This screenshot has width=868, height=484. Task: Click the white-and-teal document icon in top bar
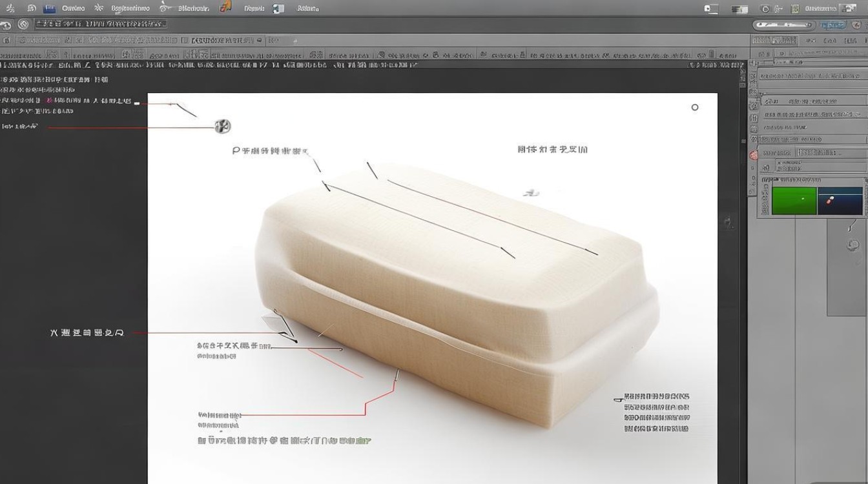click(x=278, y=8)
